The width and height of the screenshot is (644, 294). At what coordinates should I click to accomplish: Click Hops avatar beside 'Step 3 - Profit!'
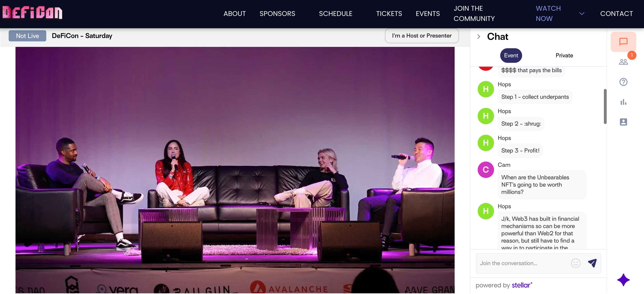point(485,143)
